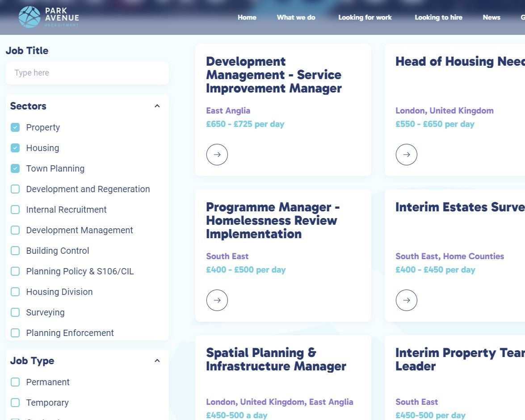Check the Surveying sector filter
This screenshot has width=525, height=420.
[x=15, y=312]
